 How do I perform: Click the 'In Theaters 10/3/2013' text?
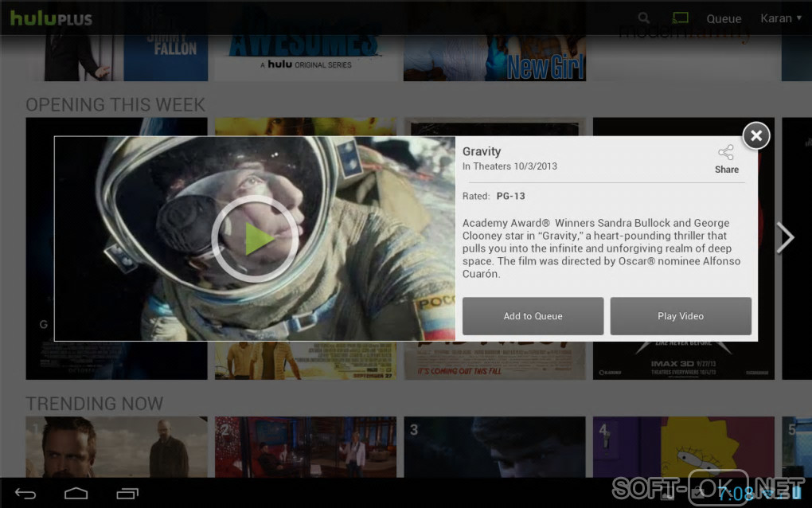(x=509, y=166)
